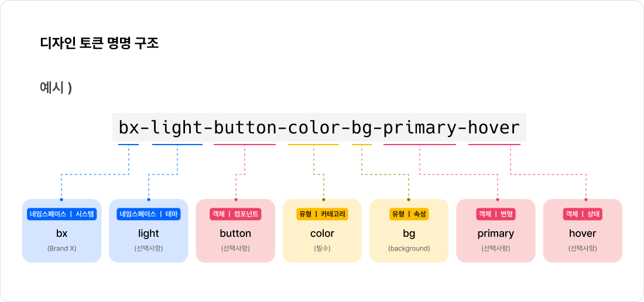Viewport: 644px width, 302px height.
Task: Select the '객체 | 상태' badge
Action: point(583,214)
